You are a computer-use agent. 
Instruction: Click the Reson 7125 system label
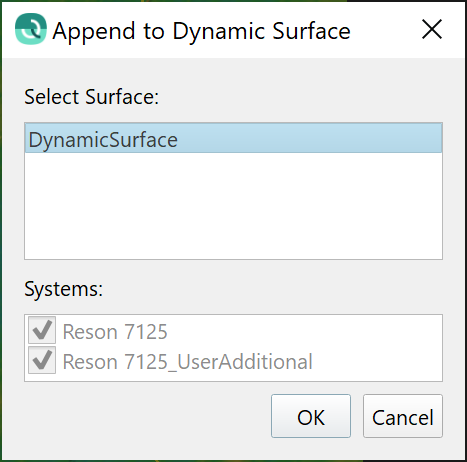click(115, 332)
